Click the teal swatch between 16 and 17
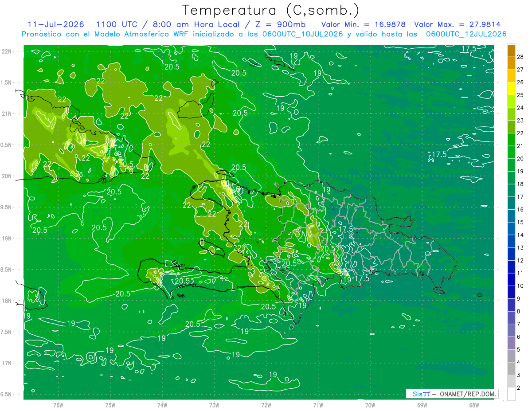 (511, 203)
